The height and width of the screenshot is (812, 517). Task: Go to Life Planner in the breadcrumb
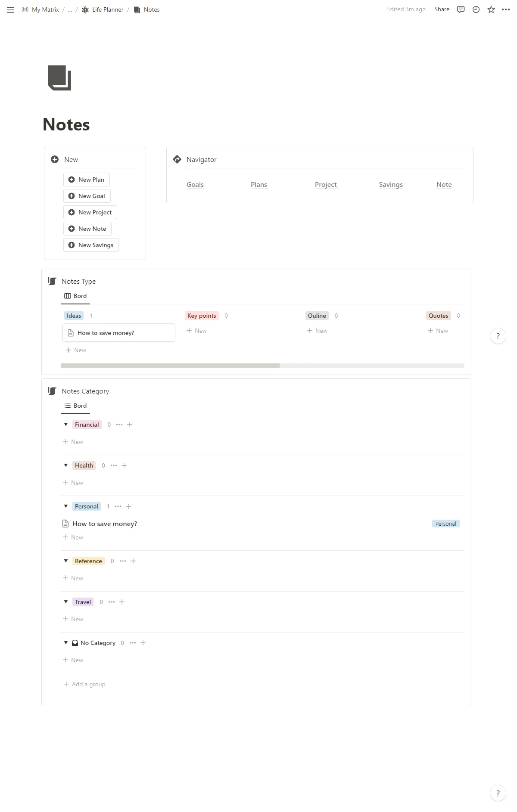103,9
